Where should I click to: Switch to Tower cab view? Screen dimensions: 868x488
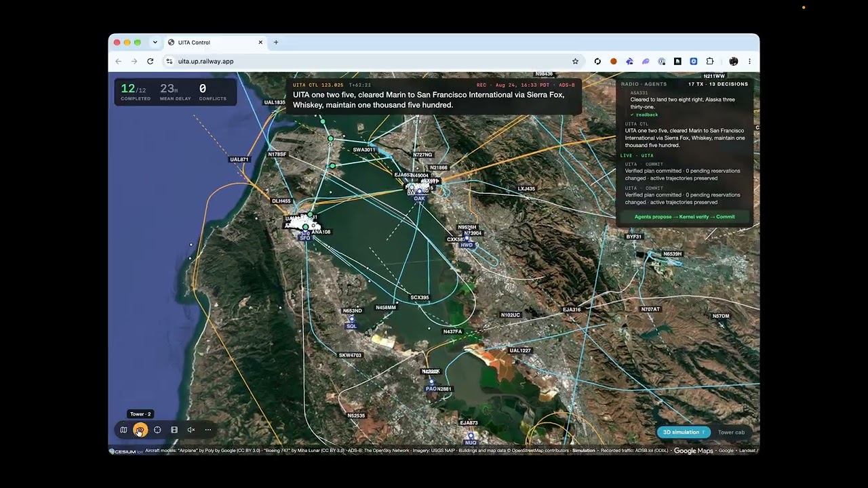(x=731, y=432)
